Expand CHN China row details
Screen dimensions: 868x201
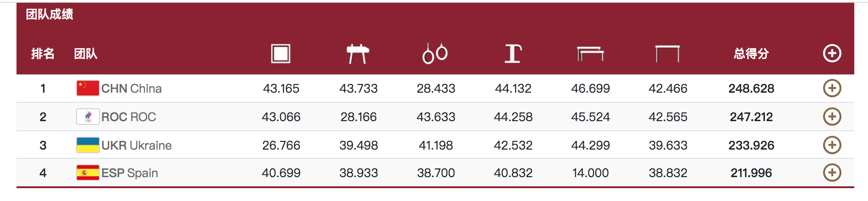coord(832,88)
